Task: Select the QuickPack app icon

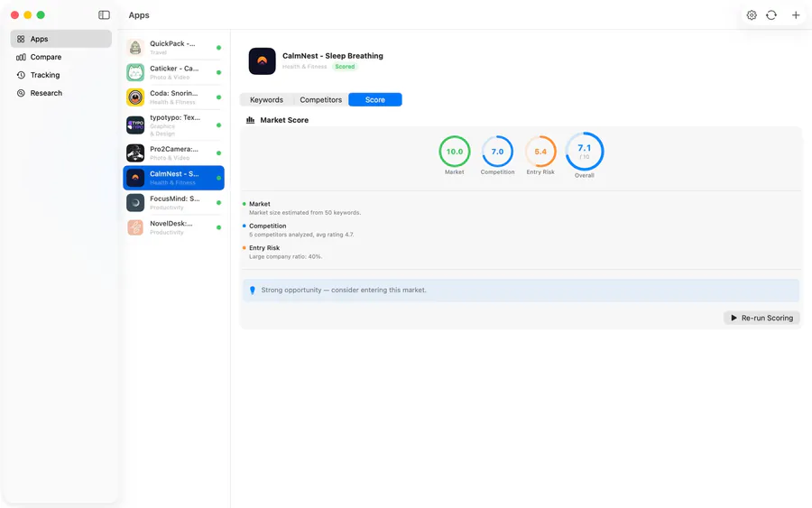Action: click(135, 48)
